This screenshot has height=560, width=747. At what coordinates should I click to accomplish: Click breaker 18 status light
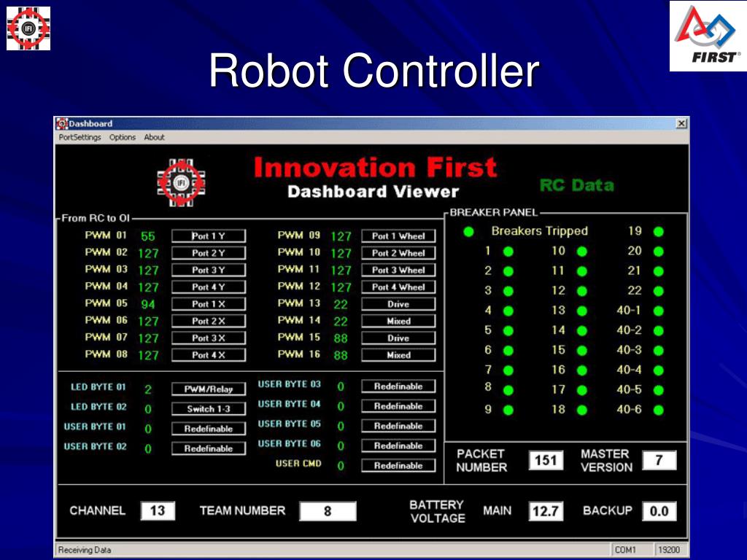(x=581, y=410)
